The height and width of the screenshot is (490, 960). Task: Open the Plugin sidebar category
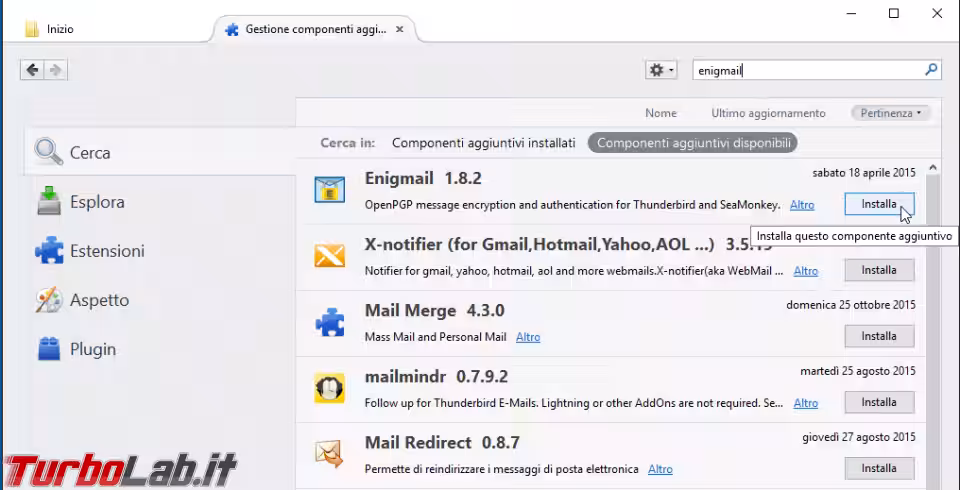point(159,349)
